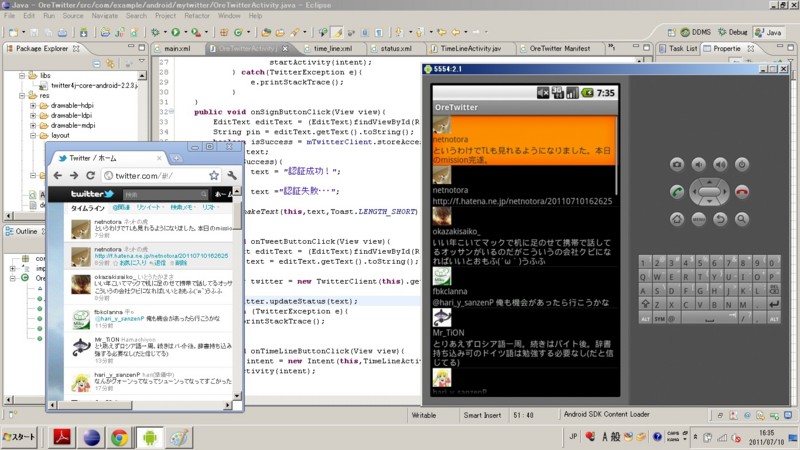This screenshot has width=800, height=450.
Task: Click the @hari_y_sanzenP mention in Chrome
Action: [119, 318]
